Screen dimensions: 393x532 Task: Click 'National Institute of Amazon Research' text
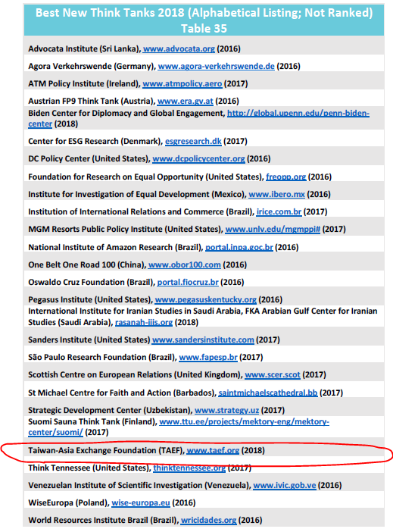point(101,247)
